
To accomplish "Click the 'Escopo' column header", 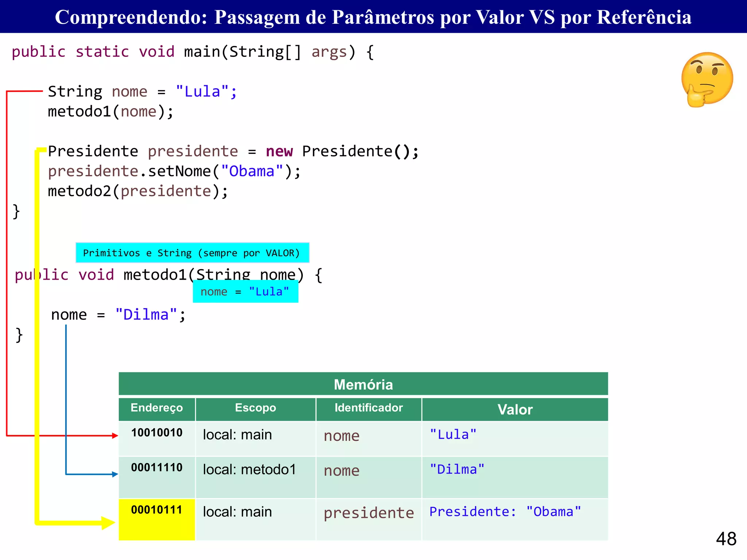I will 255,409.
